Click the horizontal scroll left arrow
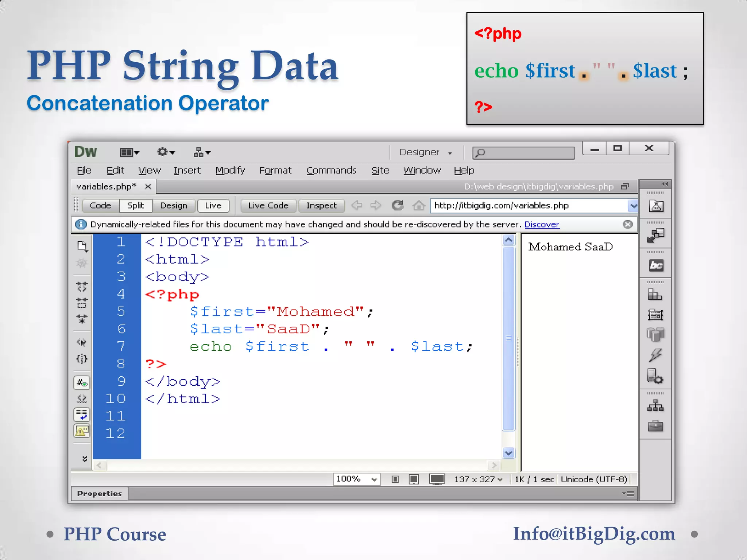 click(100, 465)
